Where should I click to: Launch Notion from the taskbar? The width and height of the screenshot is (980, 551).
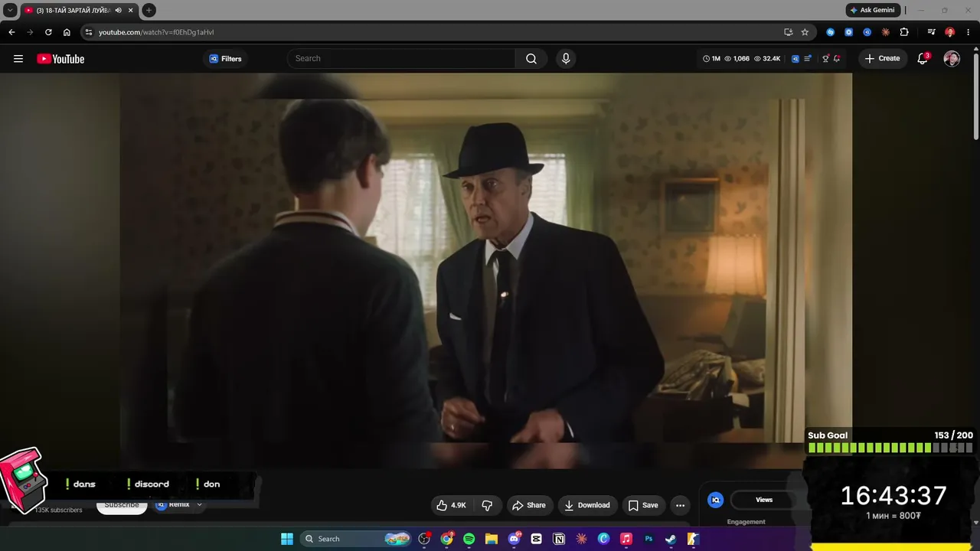click(x=559, y=539)
